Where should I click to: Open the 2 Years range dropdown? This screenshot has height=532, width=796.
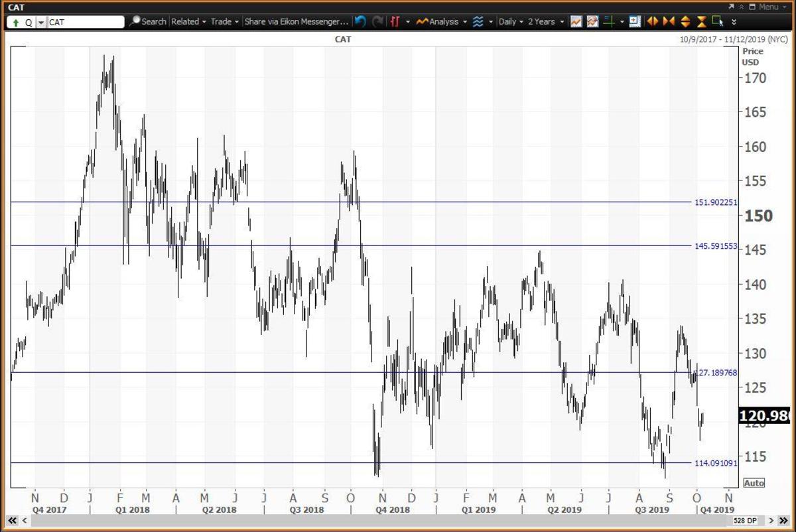(x=545, y=22)
